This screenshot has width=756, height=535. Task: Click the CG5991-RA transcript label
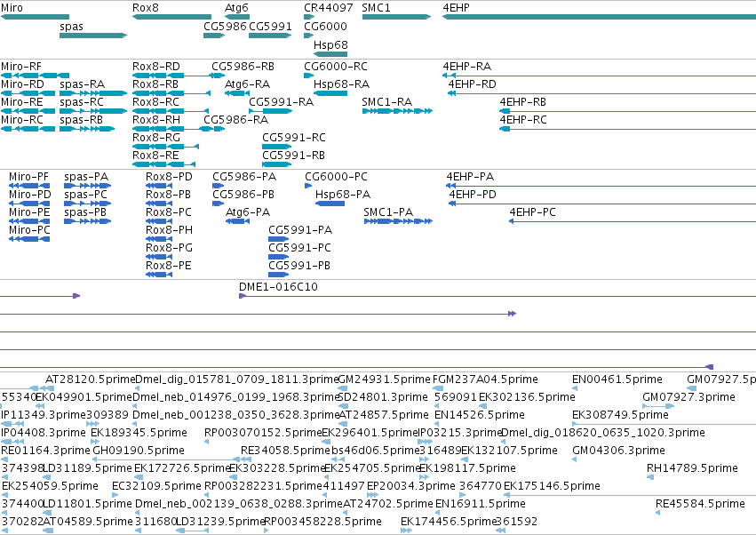point(281,102)
